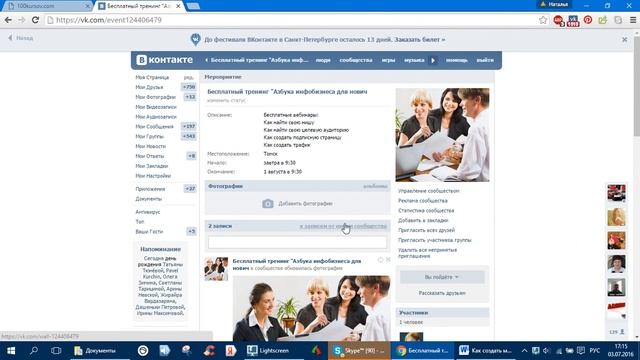The width and height of the screenshot is (640, 360).
Task: Click the VK extension icon with red counter
Action: tap(573, 20)
